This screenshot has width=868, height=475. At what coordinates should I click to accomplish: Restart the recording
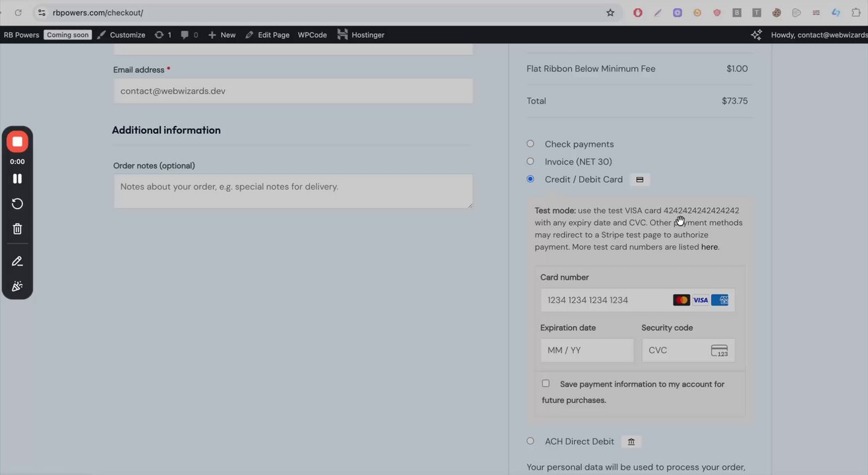click(17, 204)
